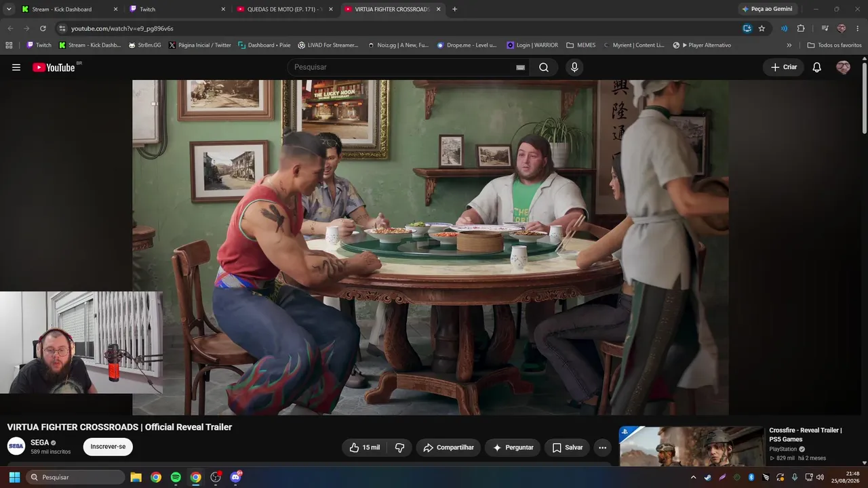Image resolution: width=868 pixels, height=488 pixels.
Task: Open the Chrome extensions puzzle icon
Action: point(801,28)
